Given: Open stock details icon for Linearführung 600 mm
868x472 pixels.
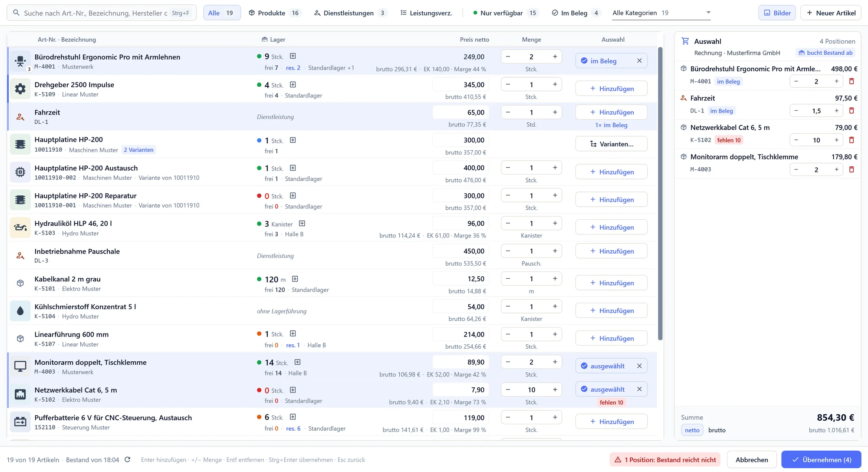Looking at the screenshot, I should (293, 334).
